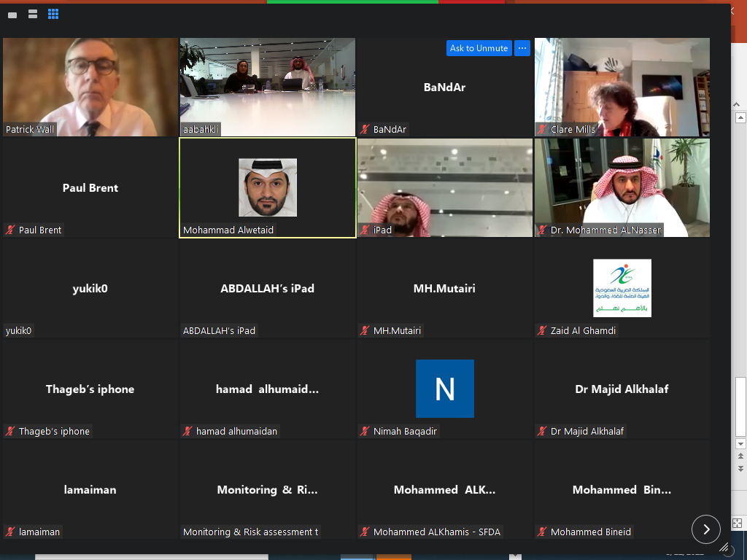Screen dimensions: 747x560
Task: Click muted mic icon beside Nimah Baqadir
Action: click(x=365, y=431)
